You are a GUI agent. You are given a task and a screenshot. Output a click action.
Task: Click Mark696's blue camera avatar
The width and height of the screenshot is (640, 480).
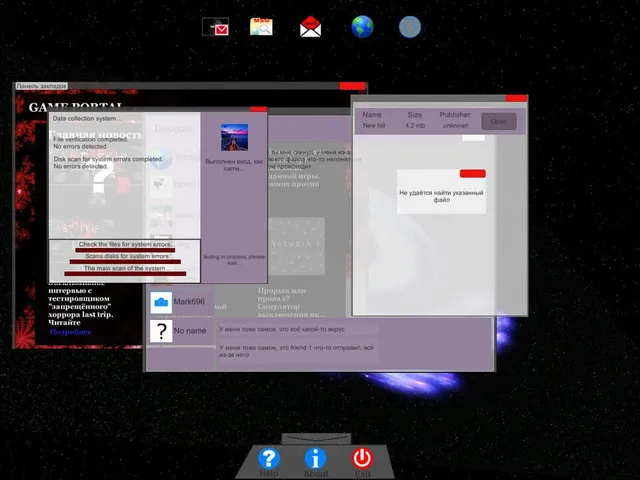161,302
